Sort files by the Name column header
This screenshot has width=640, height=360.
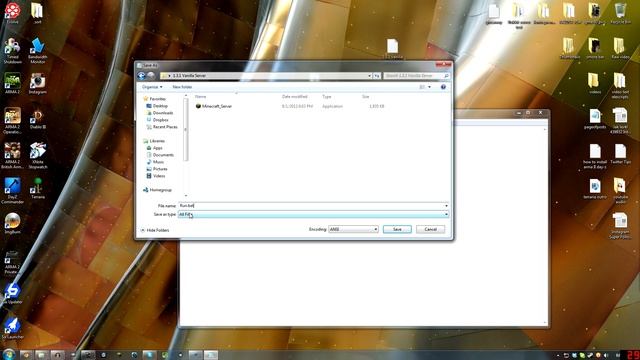click(x=200, y=97)
